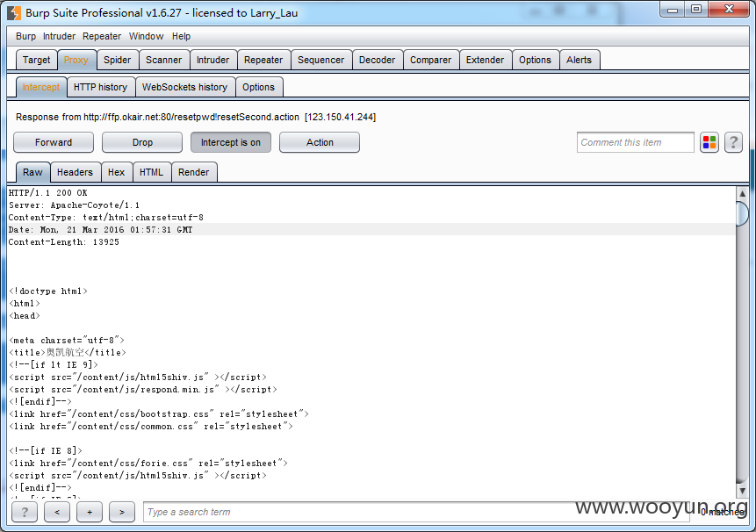Select the Intercept sub-tab
Image resolution: width=756 pixels, height=532 pixels.
(41, 87)
